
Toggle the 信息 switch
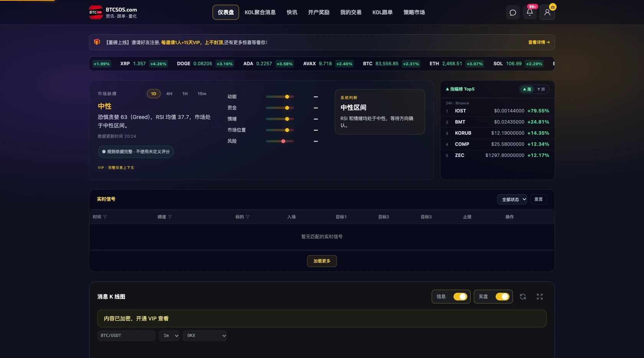click(x=460, y=297)
